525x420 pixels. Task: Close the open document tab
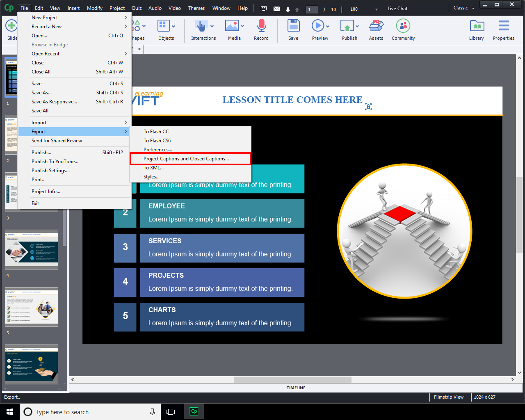[139, 49]
